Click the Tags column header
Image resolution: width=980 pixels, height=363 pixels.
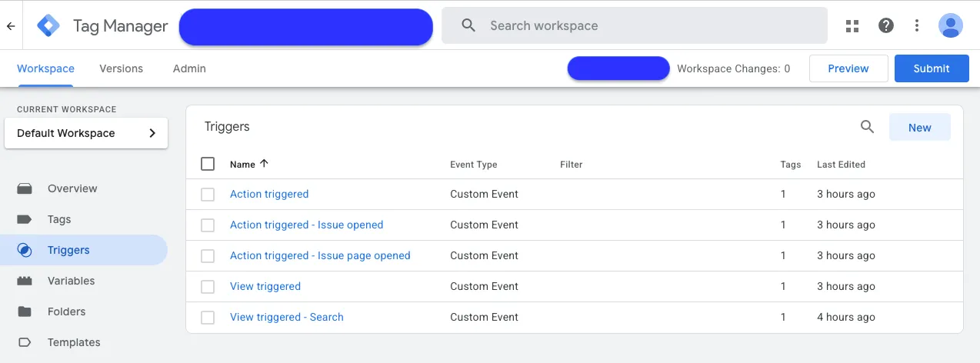click(x=791, y=165)
